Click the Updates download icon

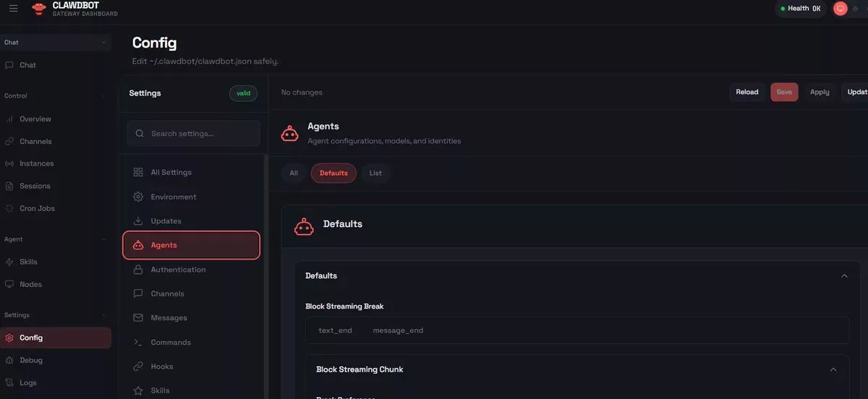138,221
